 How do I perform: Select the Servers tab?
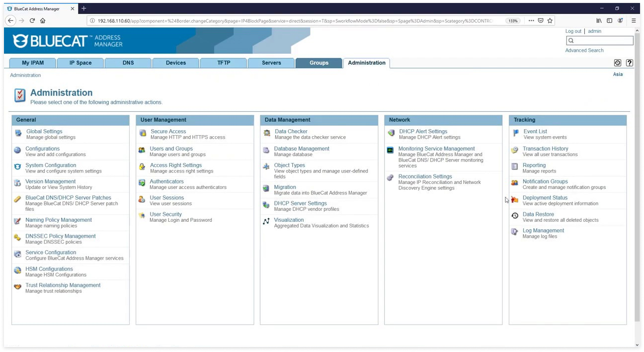point(271,63)
